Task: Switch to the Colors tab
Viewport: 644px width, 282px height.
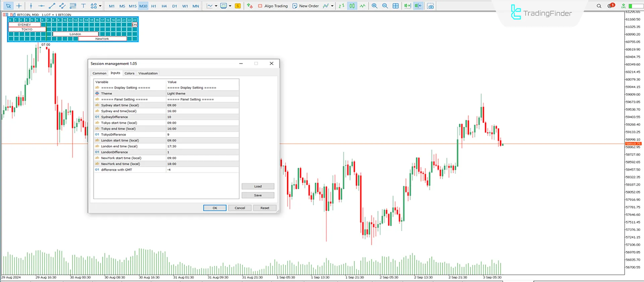Action: [x=129, y=73]
